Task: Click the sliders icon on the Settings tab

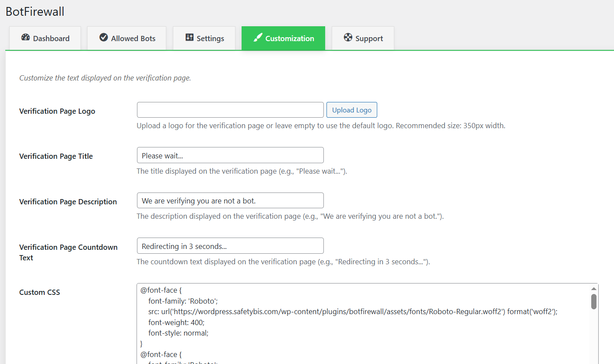Action: coord(189,38)
